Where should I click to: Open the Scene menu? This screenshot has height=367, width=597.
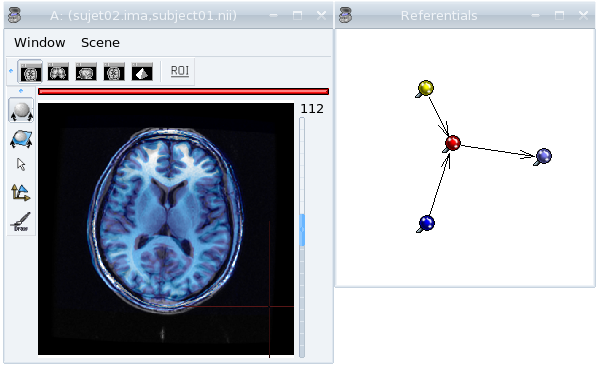click(x=100, y=42)
